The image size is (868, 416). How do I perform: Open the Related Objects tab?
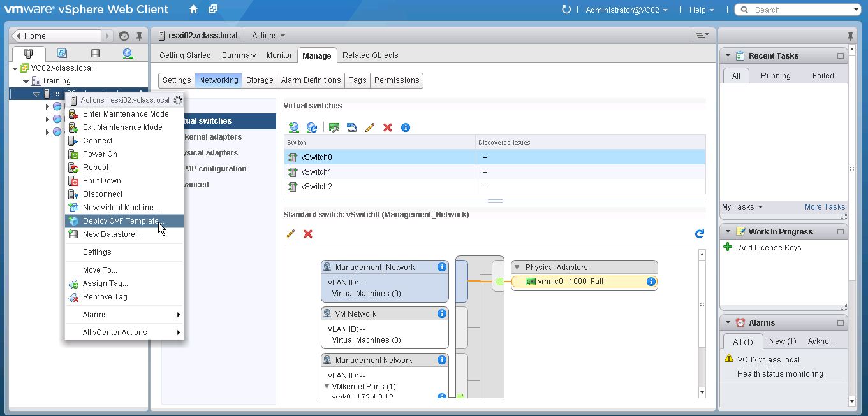coord(371,55)
